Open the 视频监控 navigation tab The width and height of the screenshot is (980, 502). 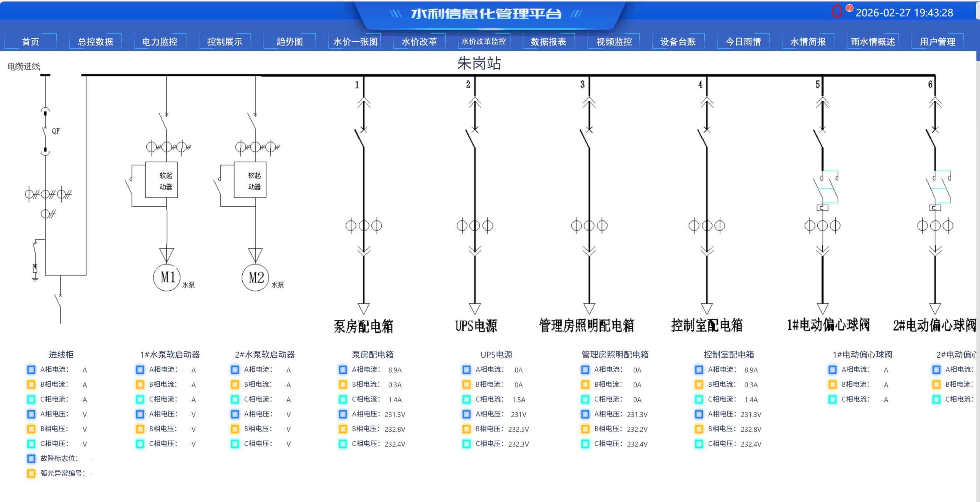tap(614, 41)
